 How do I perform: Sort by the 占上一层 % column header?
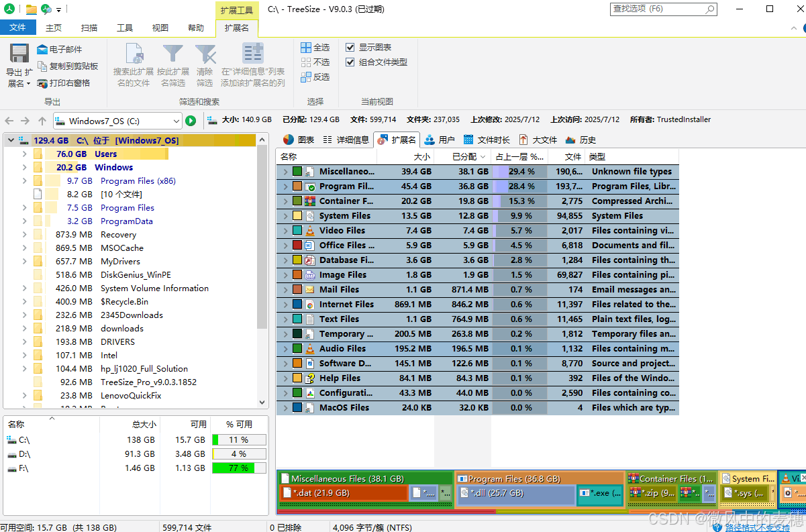tap(519, 156)
